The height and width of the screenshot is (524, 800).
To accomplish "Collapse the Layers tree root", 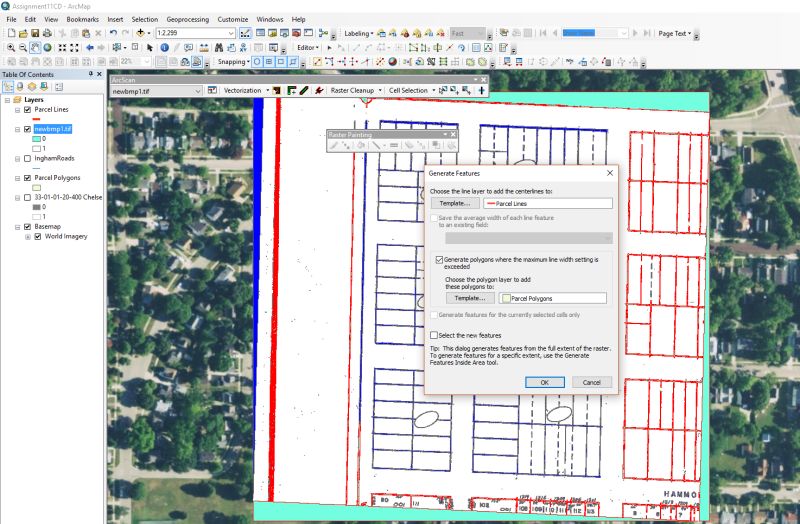I will [x=7, y=100].
